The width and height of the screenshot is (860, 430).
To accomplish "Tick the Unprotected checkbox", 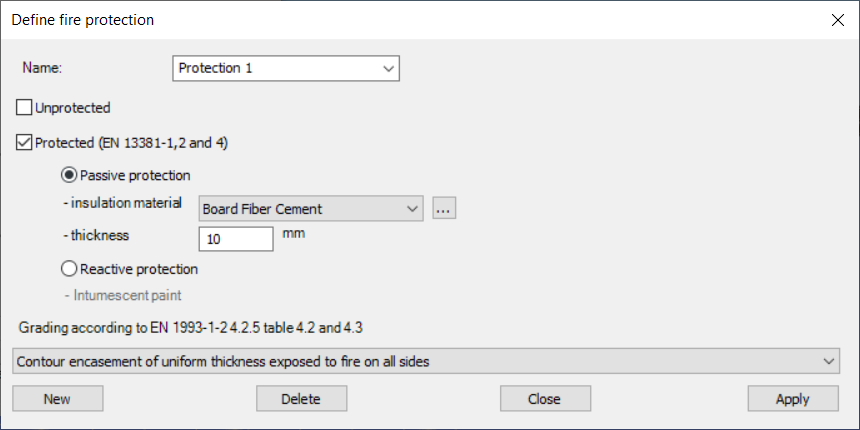I will (x=24, y=108).
